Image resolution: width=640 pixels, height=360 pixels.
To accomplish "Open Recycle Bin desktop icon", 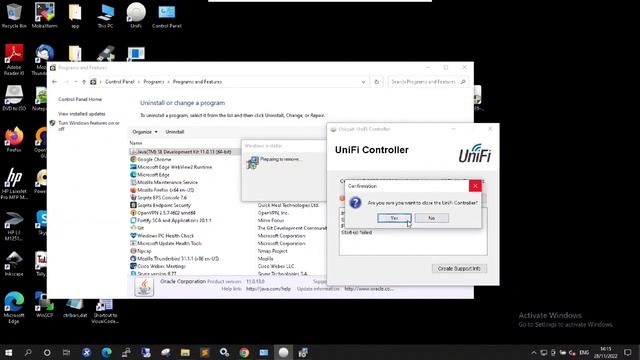I will click(14, 16).
